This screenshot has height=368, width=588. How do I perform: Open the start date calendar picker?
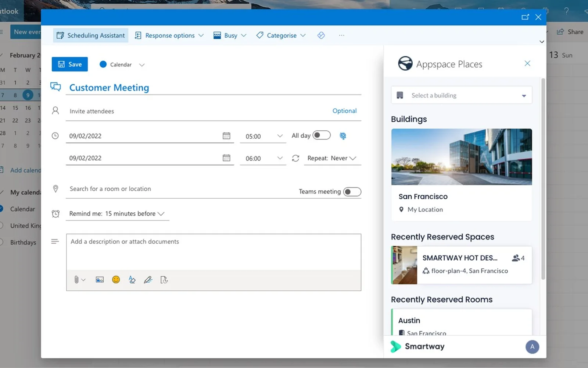coord(226,136)
